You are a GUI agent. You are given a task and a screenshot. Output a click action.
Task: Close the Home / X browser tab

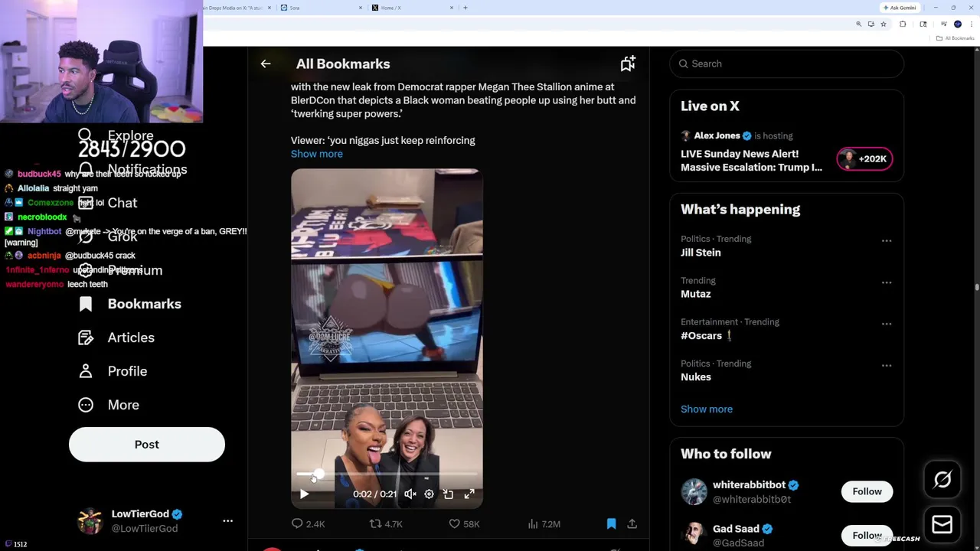pyautogui.click(x=452, y=8)
